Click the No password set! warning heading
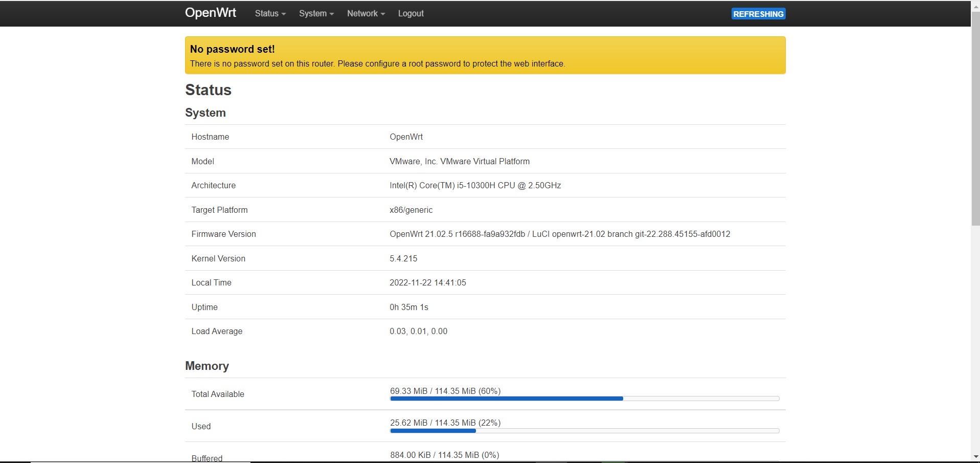Image resolution: width=980 pixels, height=463 pixels. click(x=233, y=49)
